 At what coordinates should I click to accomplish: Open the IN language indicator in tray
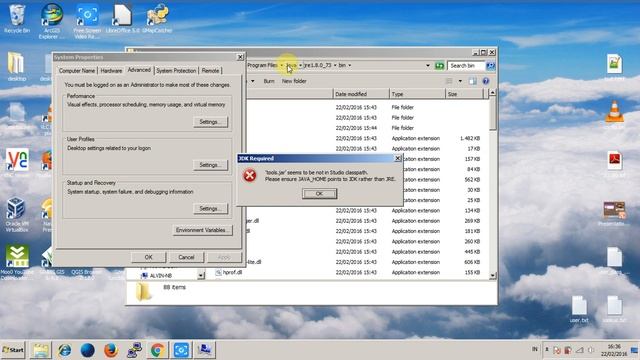pos(535,349)
